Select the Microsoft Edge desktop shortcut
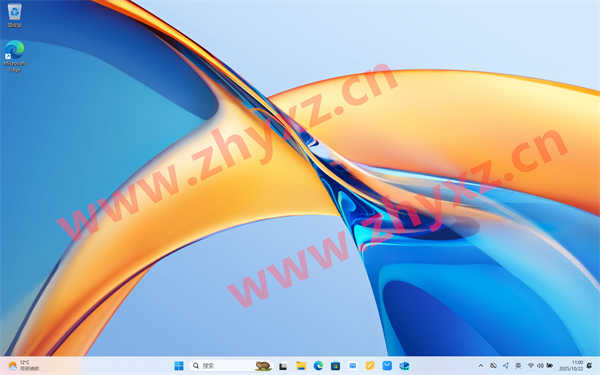Screen dimensions: 600x375 (x=15, y=56)
